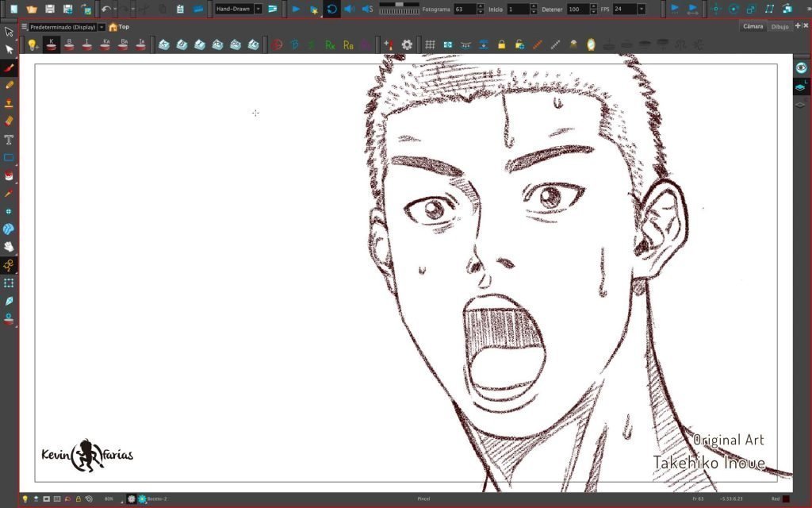Click the green Rx script icon
Viewport: 812px width, 508px height.
click(330, 45)
